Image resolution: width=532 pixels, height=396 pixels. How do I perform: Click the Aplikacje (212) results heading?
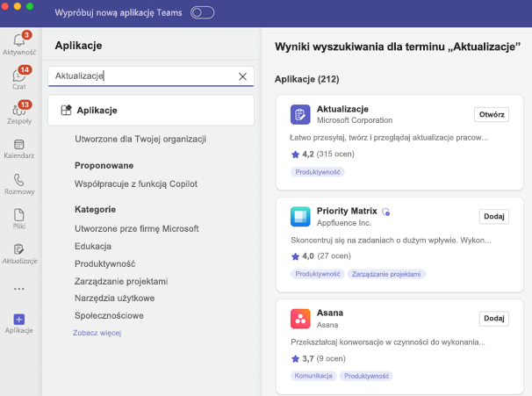point(306,79)
